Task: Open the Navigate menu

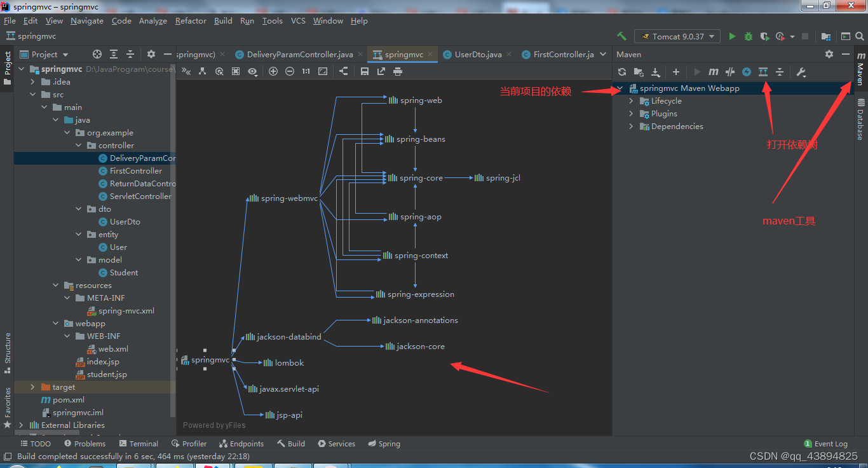Action: click(x=87, y=21)
